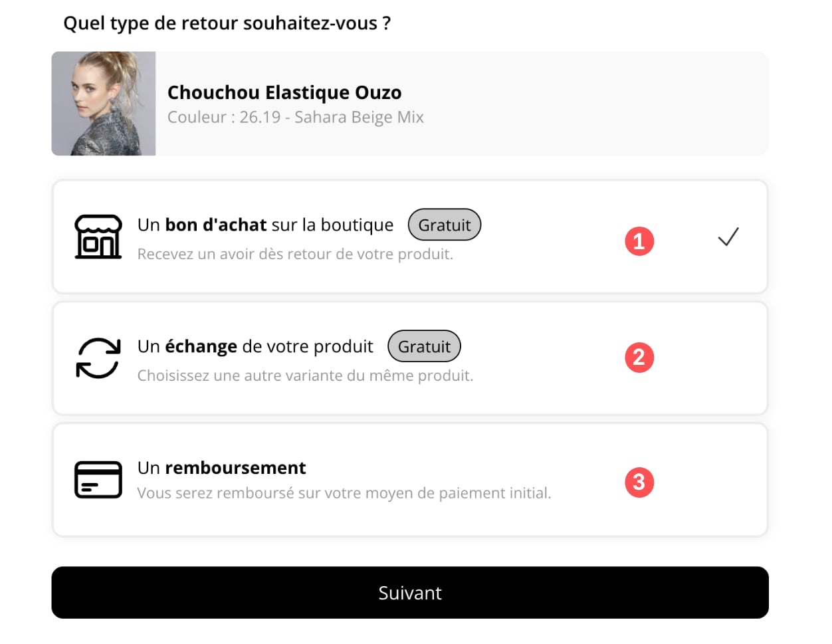
Task: Click the checkmark on the voucher option
Action: pos(728,237)
